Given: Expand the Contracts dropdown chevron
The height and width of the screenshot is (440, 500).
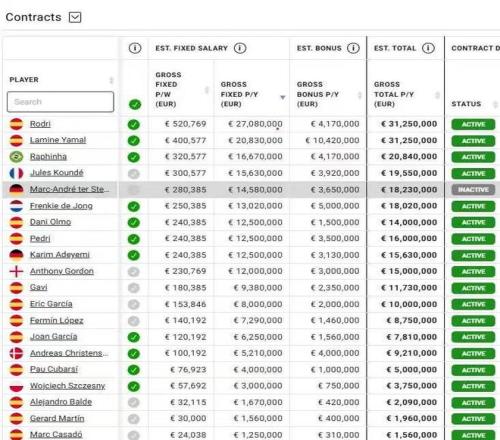Looking at the screenshot, I should click(x=75, y=17).
